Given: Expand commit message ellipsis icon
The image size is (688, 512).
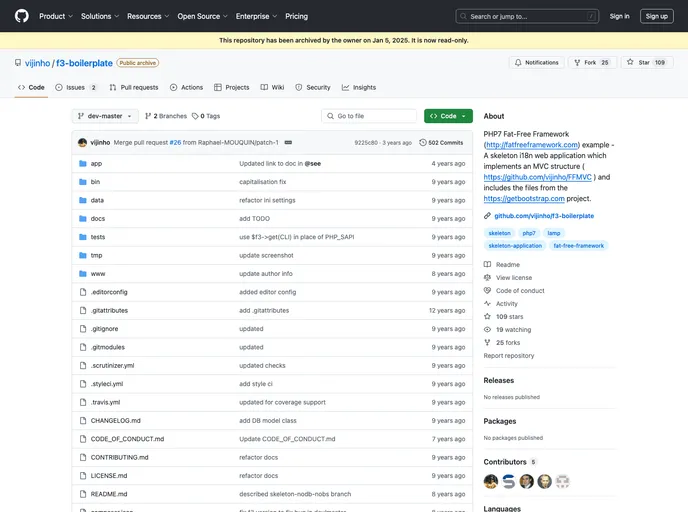Looking at the screenshot, I should pyautogui.click(x=288, y=143).
